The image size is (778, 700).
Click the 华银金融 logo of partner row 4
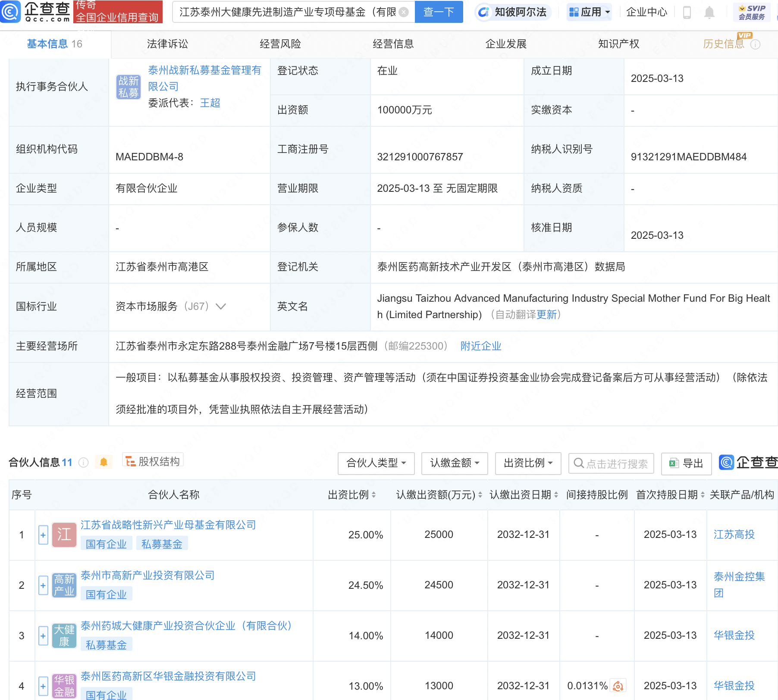[x=64, y=686]
